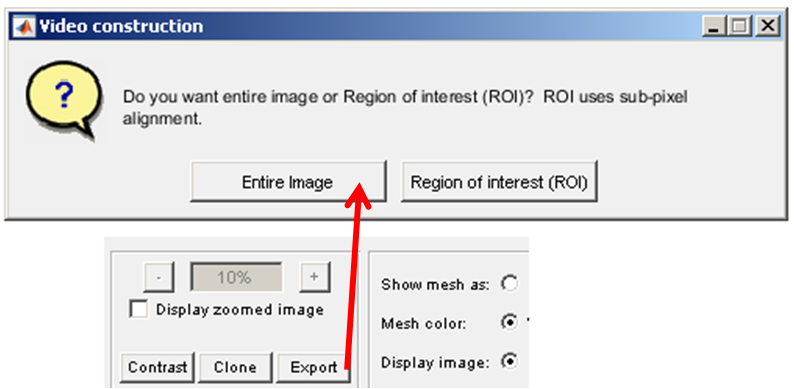This screenshot has width=794, height=389.
Task: Click the yellow question mark bubble icon
Action: pos(63,100)
